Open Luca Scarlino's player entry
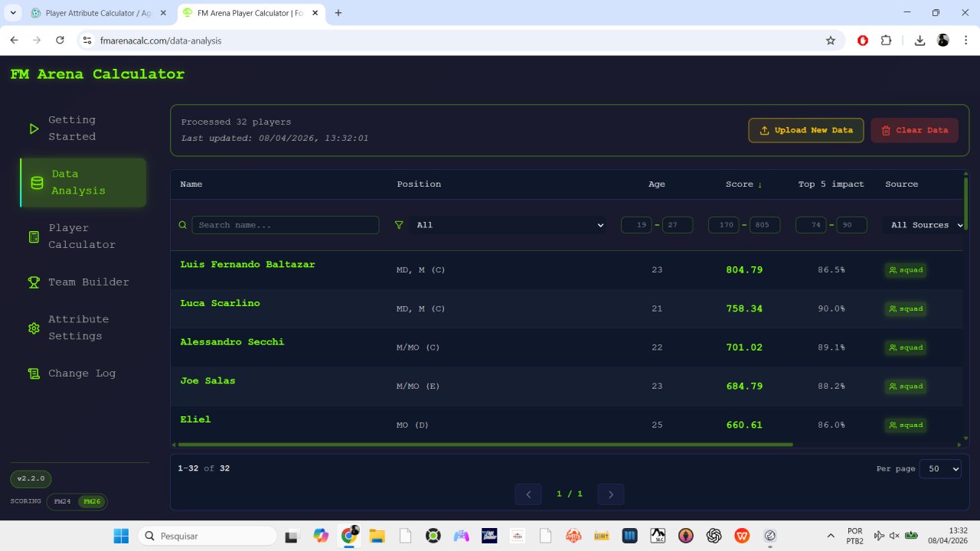Image resolution: width=980 pixels, height=551 pixels. (x=220, y=304)
